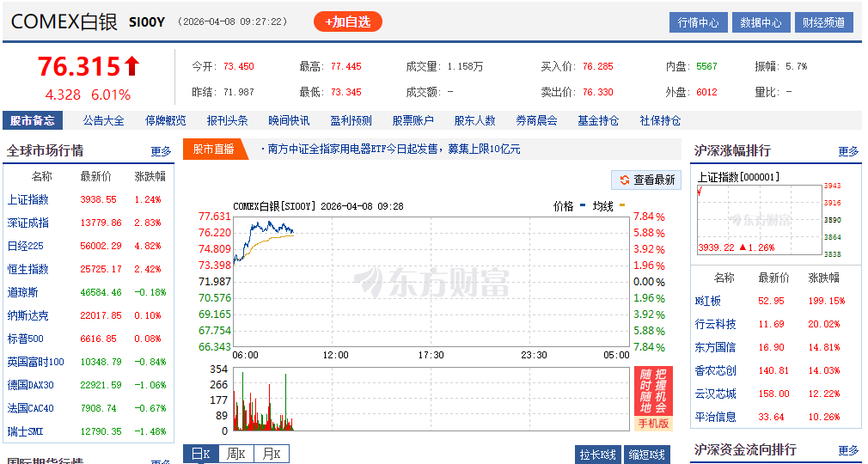Image resolution: width=868 pixels, height=464 pixels.
Task: Click the red up-arrow next to price 76.315
Action: click(131, 66)
